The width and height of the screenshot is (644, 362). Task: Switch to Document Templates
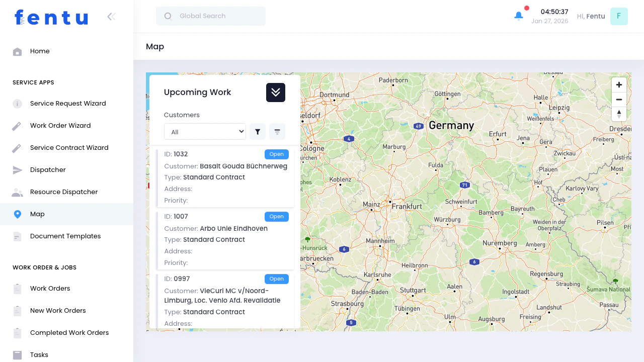coord(65,236)
